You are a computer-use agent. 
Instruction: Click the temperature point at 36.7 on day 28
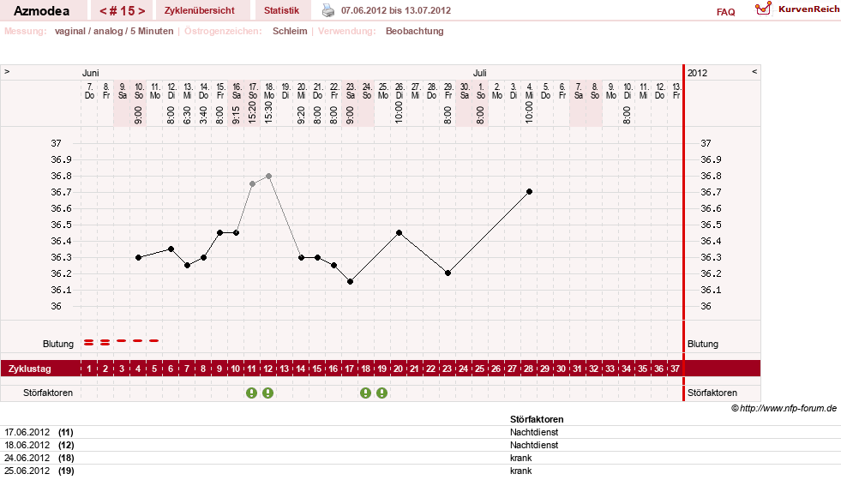(530, 191)
